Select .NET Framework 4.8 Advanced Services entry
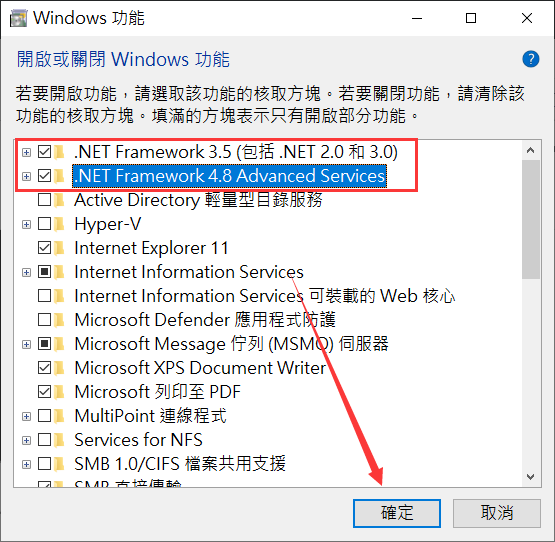 click(x=229, y=176)
